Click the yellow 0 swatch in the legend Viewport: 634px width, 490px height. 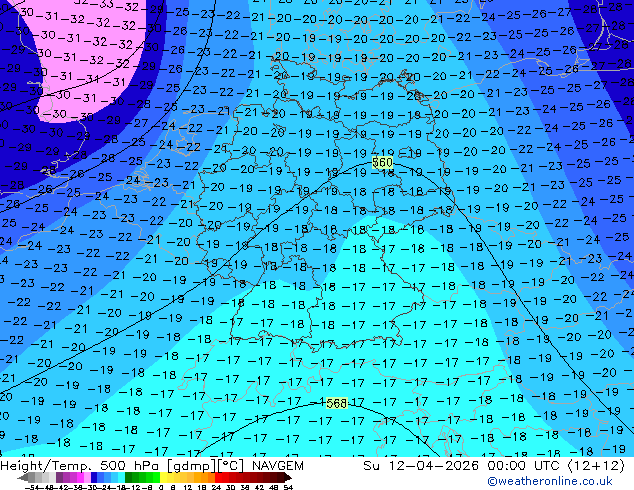(x=163, y=477)
